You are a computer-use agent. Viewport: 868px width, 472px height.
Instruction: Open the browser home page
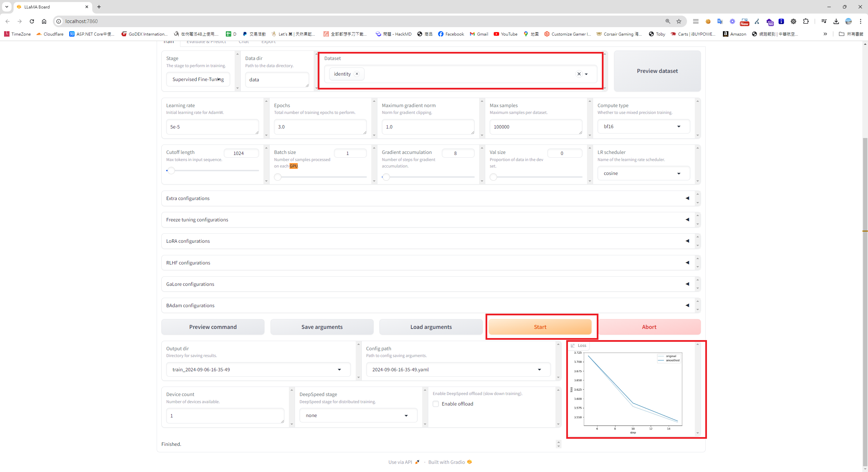(x=44, y=21)
